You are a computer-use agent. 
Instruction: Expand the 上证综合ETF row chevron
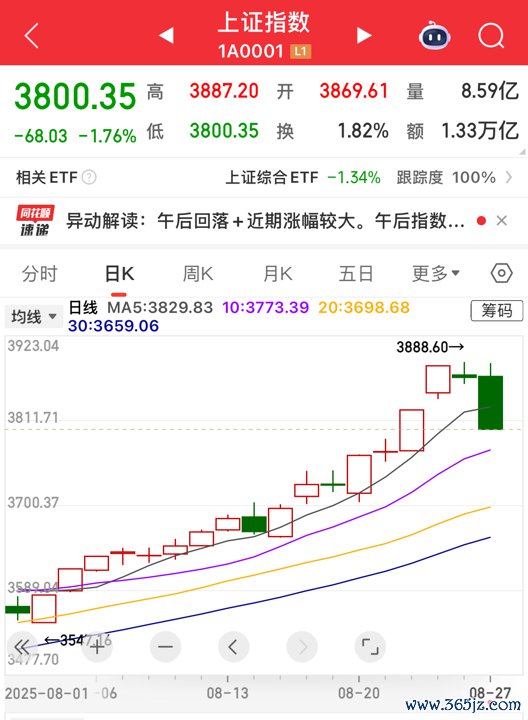coord(509,177)
